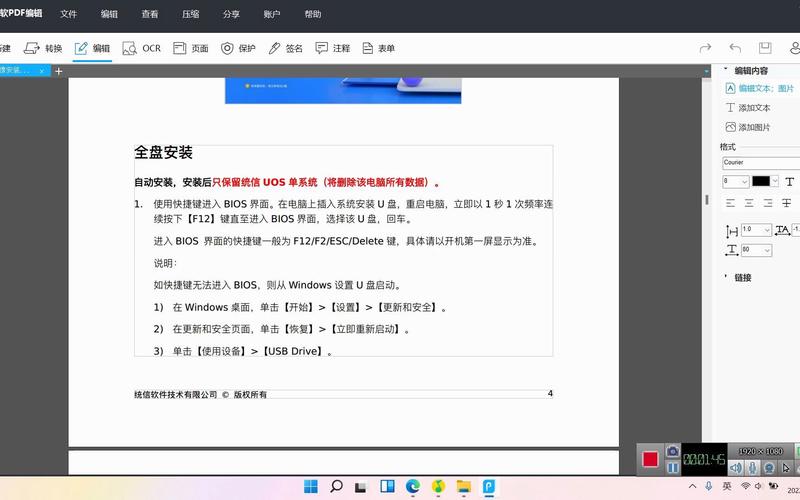Screen dimensions: 800x500
Task: Open the 编辑 menu in menu bar
Action: click(x=109, y=14)
